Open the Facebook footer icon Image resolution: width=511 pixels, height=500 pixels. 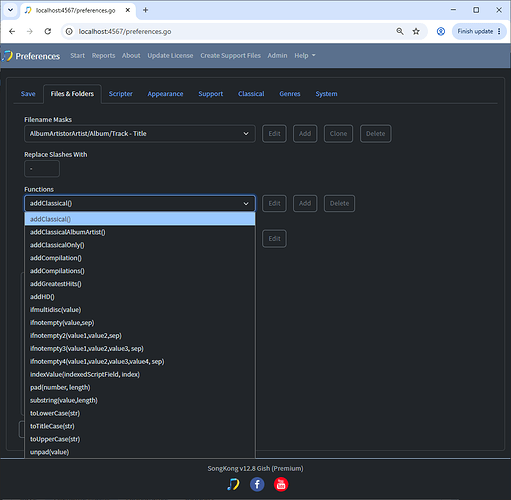pyautogui.click(x=257, y=484)
